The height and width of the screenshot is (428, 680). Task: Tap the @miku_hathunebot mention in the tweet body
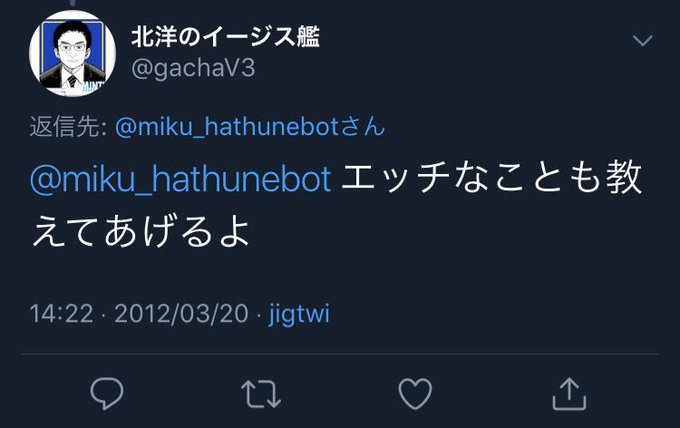click(x=180, y=179)
